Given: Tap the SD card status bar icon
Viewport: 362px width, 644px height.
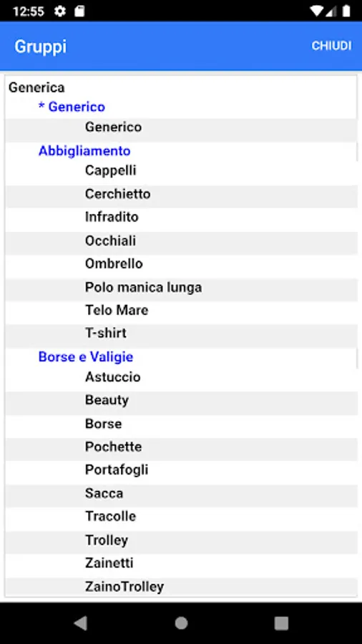Looking at the screenshot, I should click(x=79, y=11).
